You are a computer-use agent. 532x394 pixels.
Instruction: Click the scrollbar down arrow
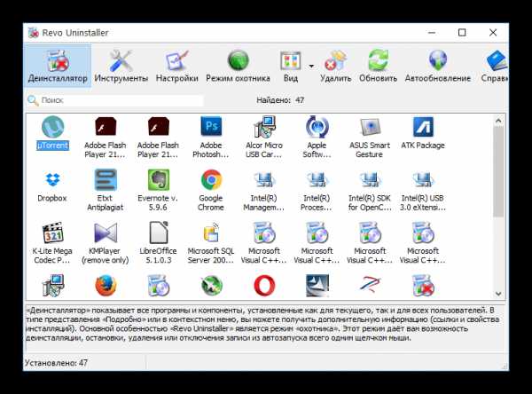(x=498, y=294)
